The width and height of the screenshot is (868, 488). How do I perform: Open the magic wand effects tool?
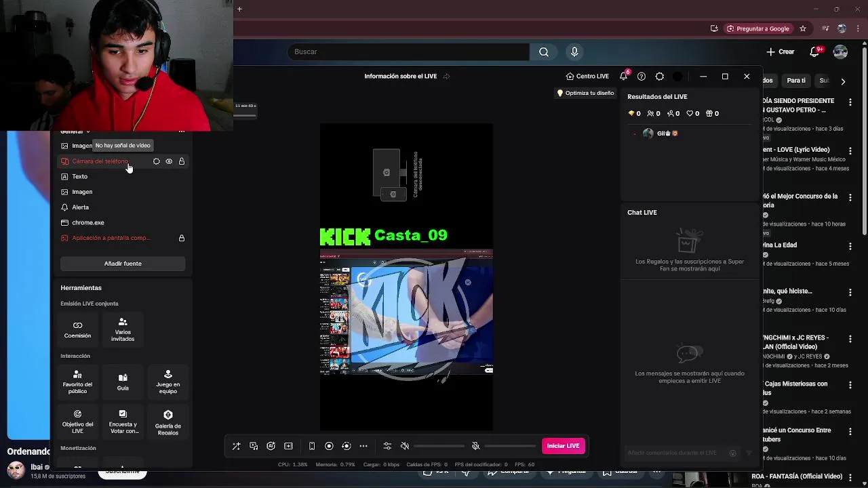[236, 446]
